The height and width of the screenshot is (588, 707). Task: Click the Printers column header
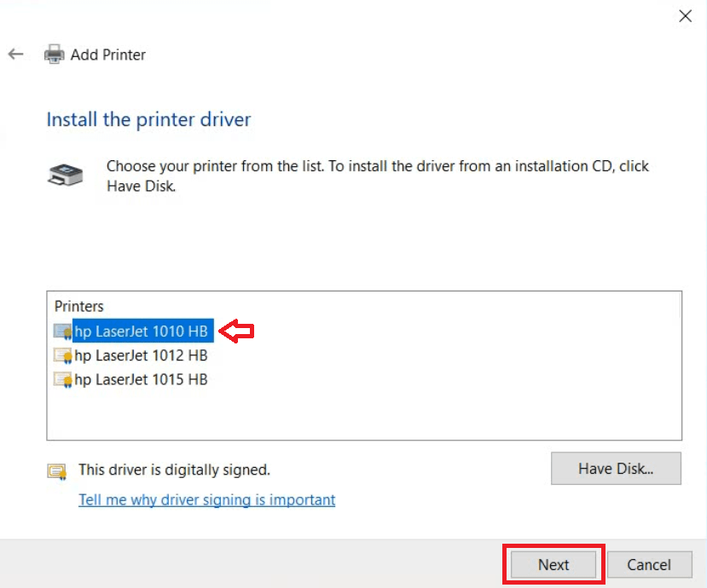tap(78, 306)
